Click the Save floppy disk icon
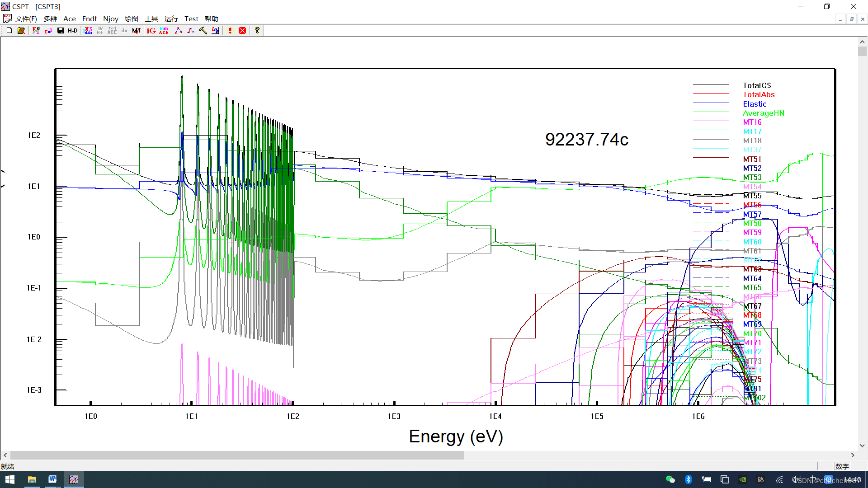 tap(60, 30)
